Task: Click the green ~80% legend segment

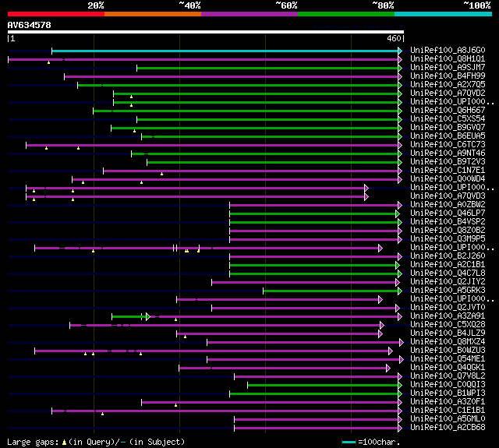Action: click(346, 14)
